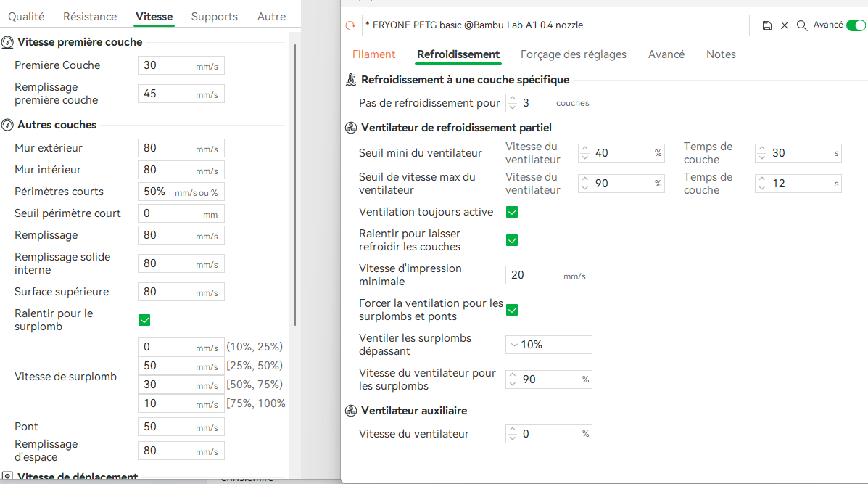The height and width of the screenshot is (484, 868).
Task: Uncheck Ventilation toujours active
Action: 512,212
